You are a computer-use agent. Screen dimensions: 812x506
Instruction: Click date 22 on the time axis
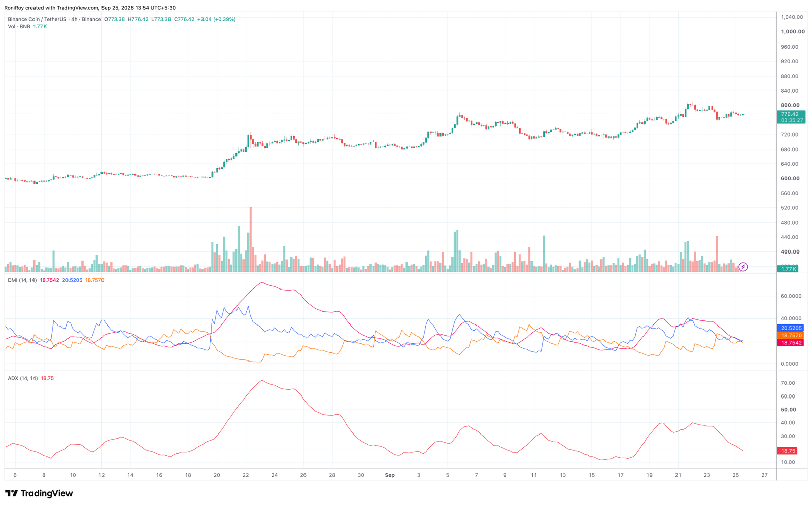(246, 475)
